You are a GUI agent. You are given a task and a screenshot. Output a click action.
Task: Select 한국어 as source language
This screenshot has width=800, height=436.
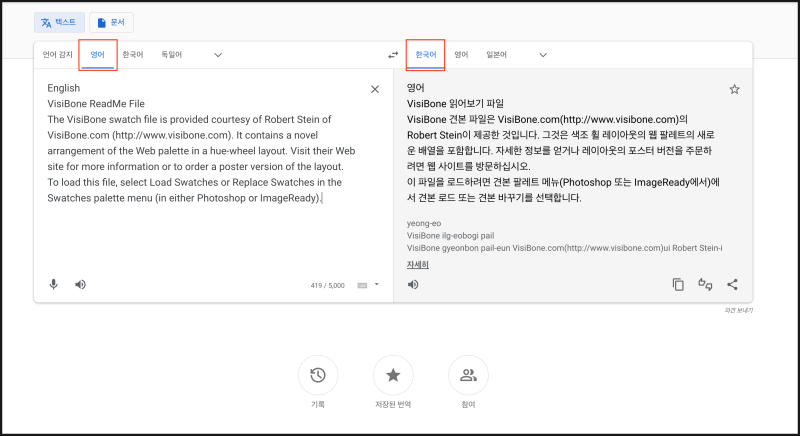click(133, 55)
